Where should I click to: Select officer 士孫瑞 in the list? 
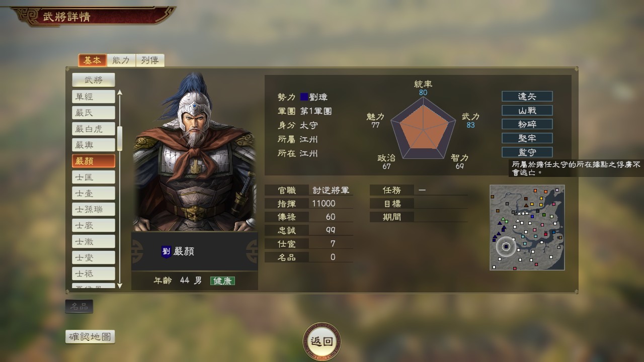point(94,209)
